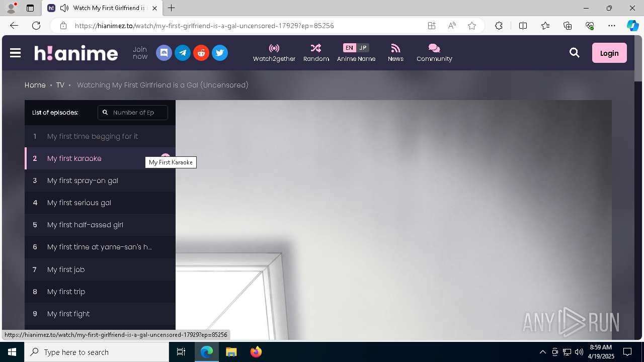Click the h!anime logo
Image resolution: width=644 pixels, height=362 pixels.
[x=76, y=53]
